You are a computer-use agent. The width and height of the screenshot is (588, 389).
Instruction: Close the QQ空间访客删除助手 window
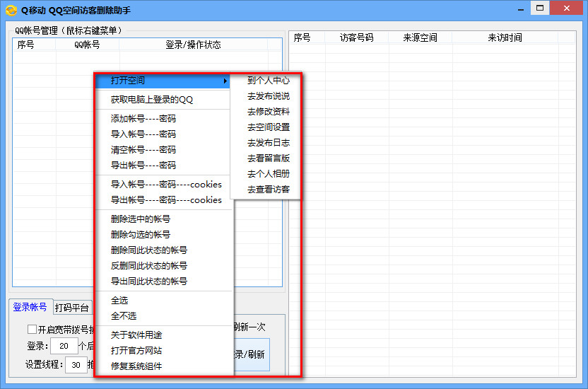click(x=567, y=8)
